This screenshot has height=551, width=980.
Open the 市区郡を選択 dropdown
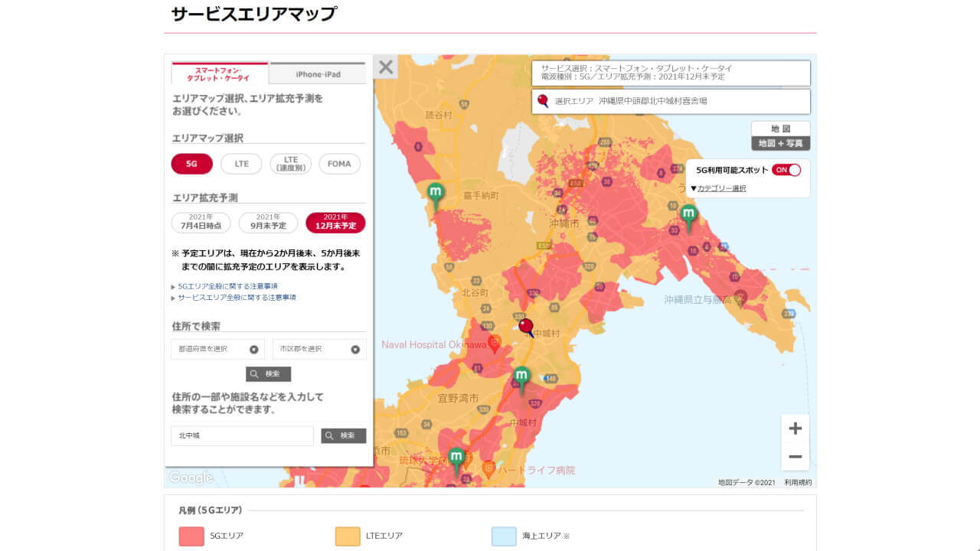pos(319,349)
